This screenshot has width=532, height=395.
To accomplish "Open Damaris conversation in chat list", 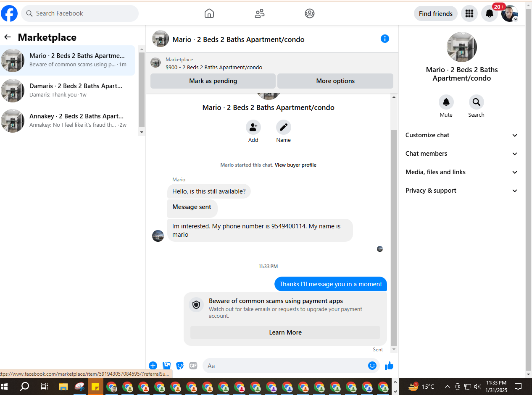I will click(x=68, y=90).
